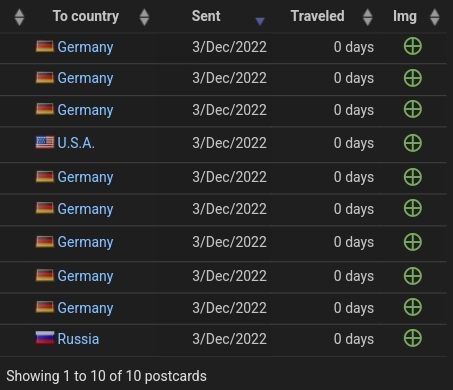Click the Russia flag icon
Image resolution: width=453 pixels, height=390 pixels.
45,338
